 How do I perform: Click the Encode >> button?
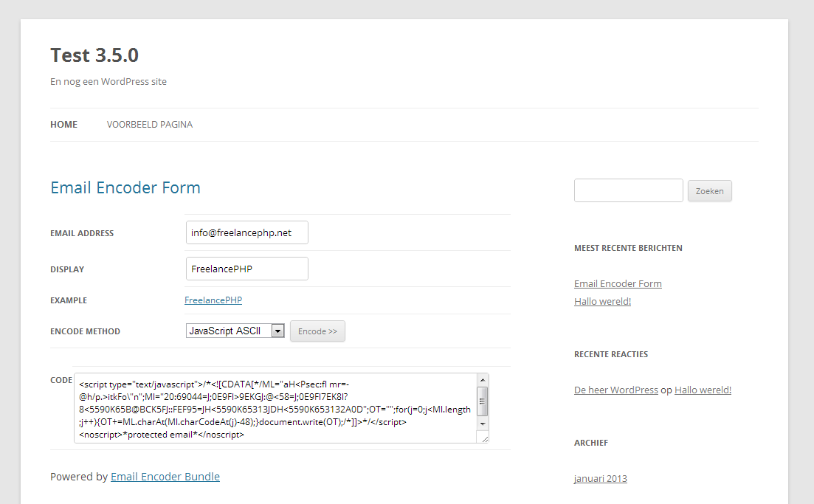[318, 331]
